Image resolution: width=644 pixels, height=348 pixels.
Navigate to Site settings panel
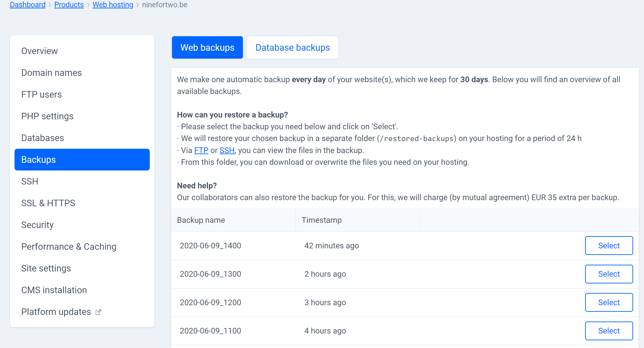[46, 268]
